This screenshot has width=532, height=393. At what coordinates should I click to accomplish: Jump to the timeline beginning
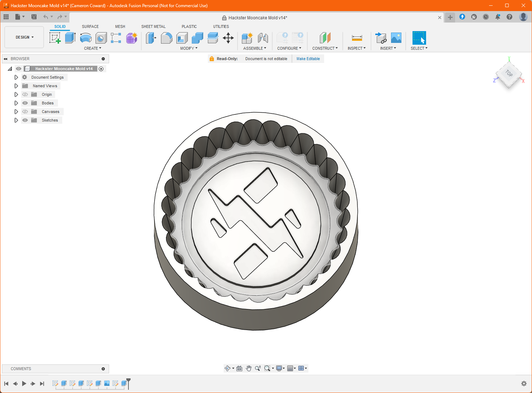point(6,384)
